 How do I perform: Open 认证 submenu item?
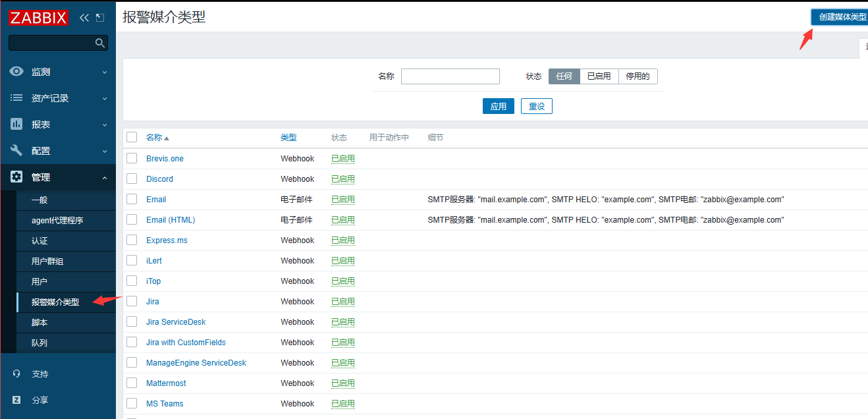tap(66, 240)
